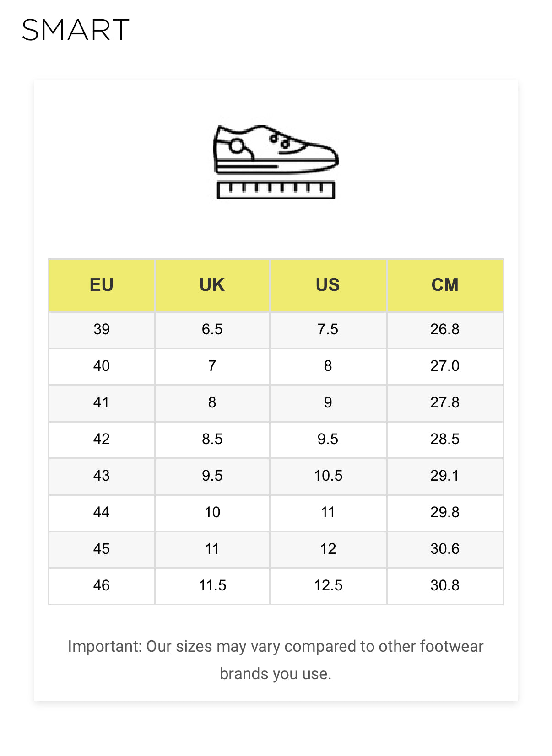Viewport: 552px width, 756px height.
Task: Click the 29.8 CM cell
Action: coord(444,512)
